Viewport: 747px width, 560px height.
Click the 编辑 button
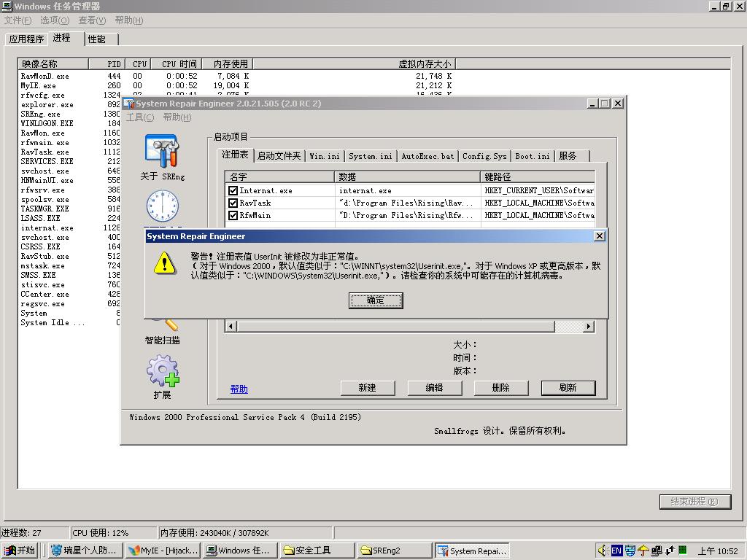pyautogui.click(x=435, y=388)
